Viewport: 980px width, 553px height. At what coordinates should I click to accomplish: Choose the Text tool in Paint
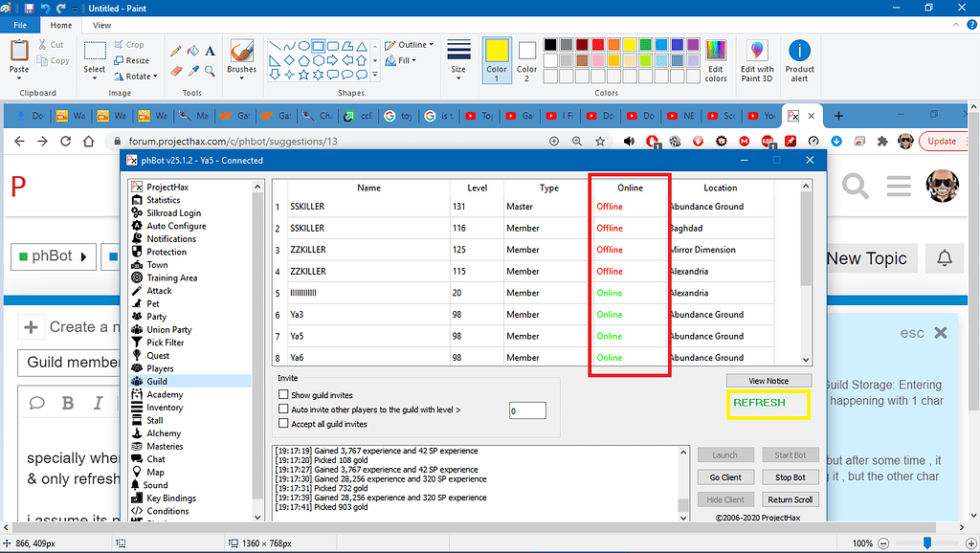pos(210,51)
